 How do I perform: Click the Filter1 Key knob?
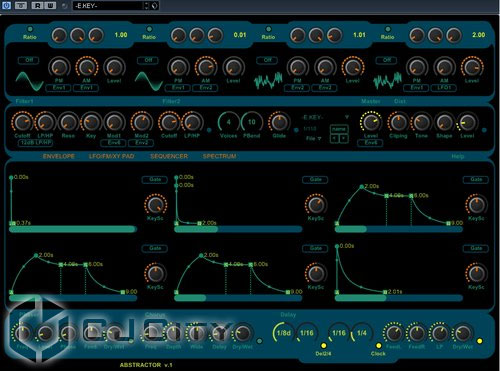tap(91, 122)
